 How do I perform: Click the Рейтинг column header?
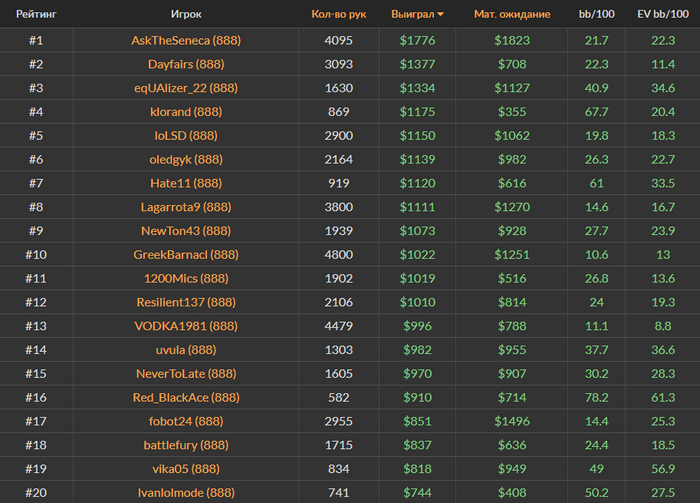point(35,15)
